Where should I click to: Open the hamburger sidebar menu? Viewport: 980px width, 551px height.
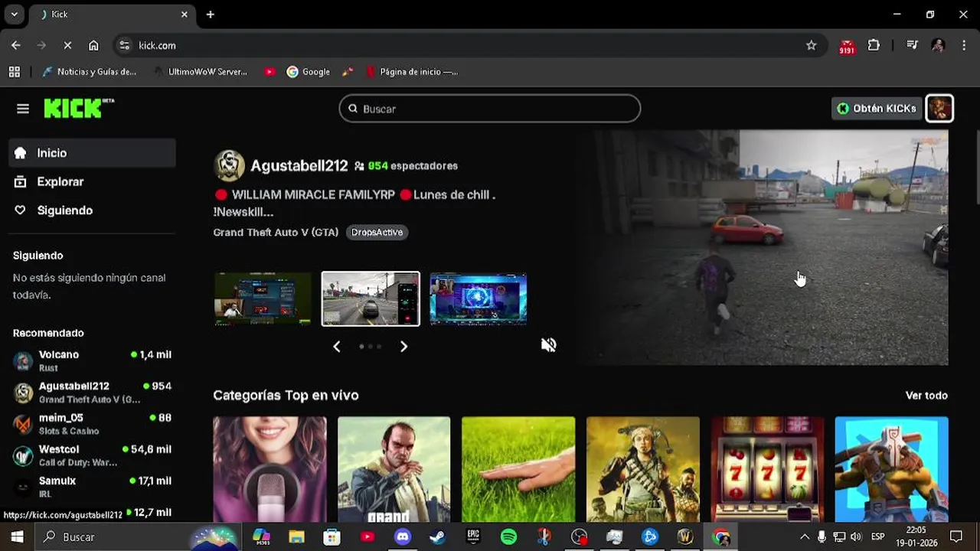(x=23, y=109)
